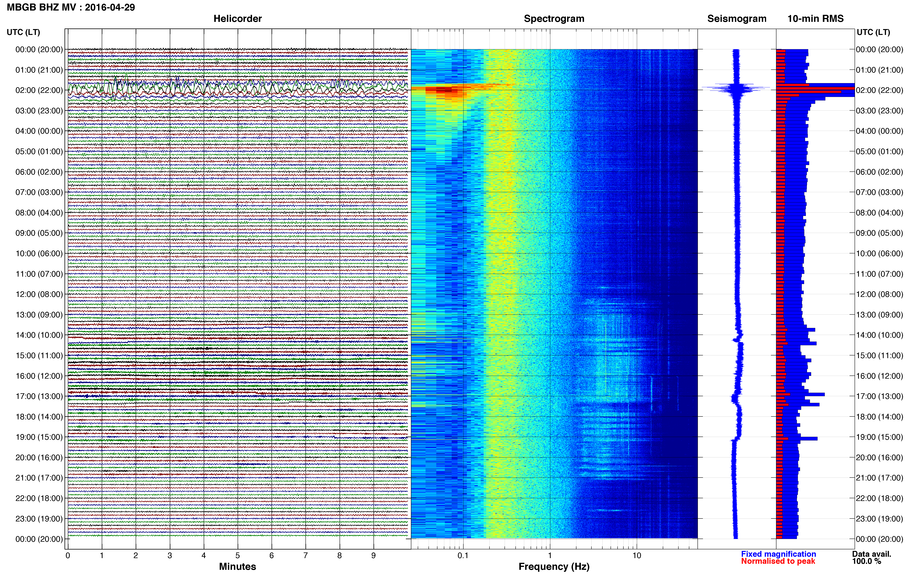Click minute tick label 0 on helicorder axis
924x578 pixels.
click(68, 555)
